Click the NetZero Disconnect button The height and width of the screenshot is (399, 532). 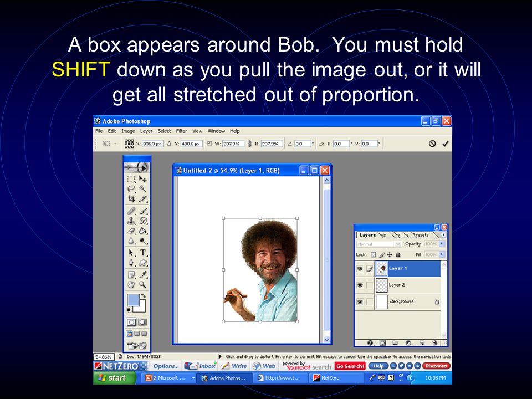tap(436, 366)
